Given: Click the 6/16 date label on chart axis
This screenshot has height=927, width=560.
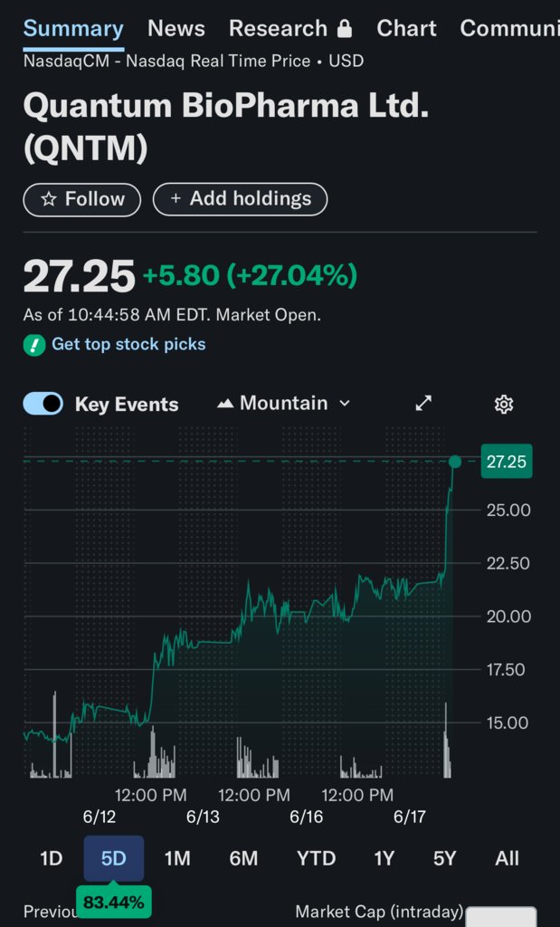Looking at the screenshot, I should coord(306,817).
